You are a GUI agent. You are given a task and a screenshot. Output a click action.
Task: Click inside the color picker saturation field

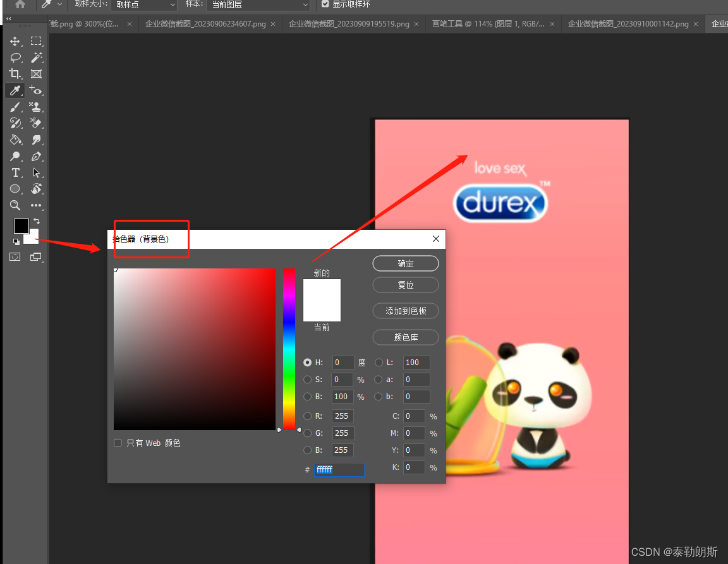pyautogui.click(x=195, y=349)
